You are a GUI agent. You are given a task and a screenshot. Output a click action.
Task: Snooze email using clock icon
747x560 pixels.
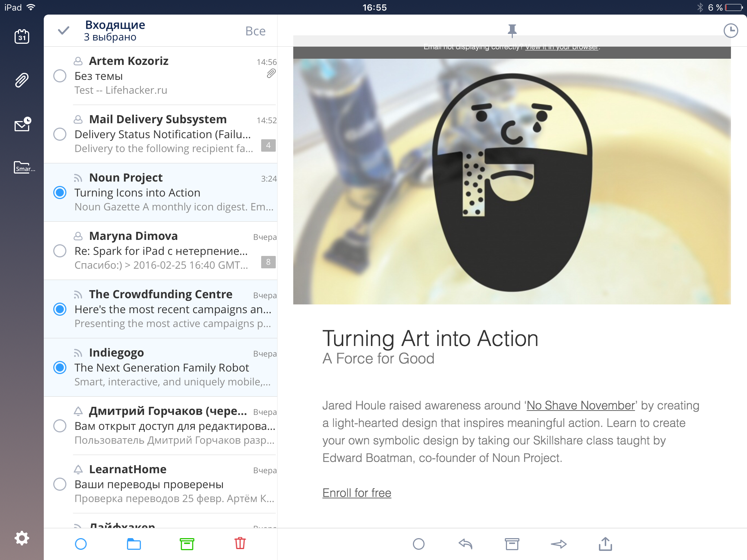tap(731, 31)
